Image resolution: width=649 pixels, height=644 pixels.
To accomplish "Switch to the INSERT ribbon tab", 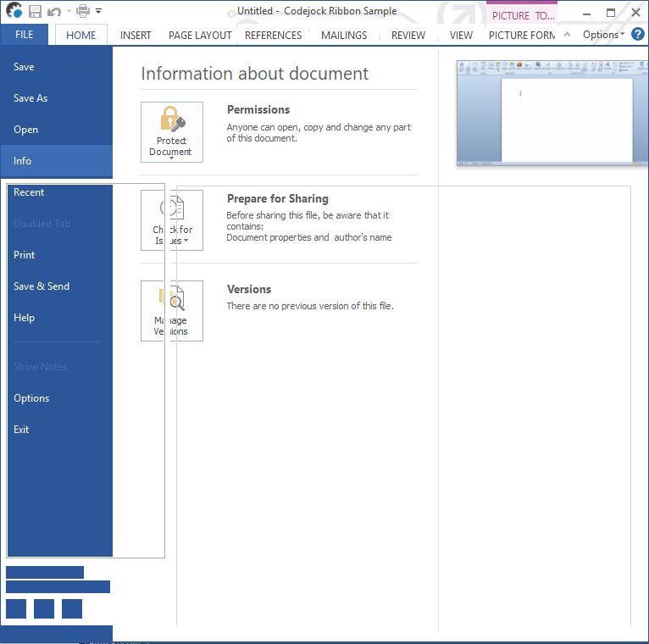I will click(x=136, y=36).
